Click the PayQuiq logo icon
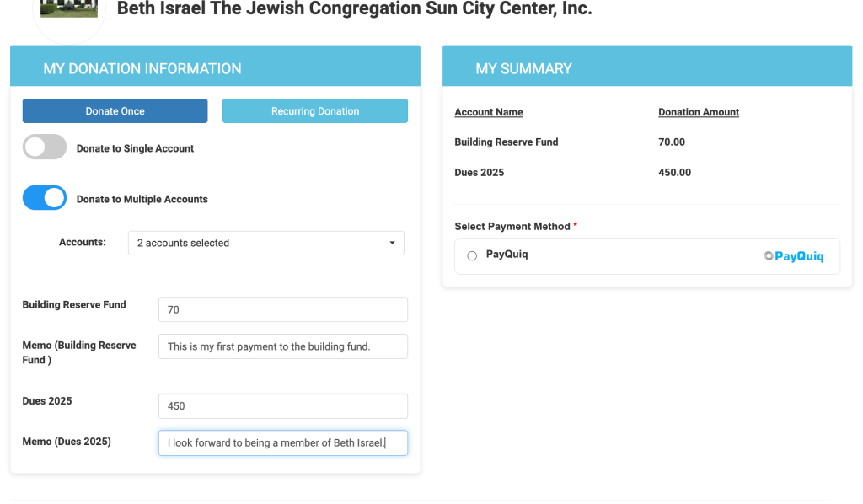This screenshot has height=504, width=863. 793,256
